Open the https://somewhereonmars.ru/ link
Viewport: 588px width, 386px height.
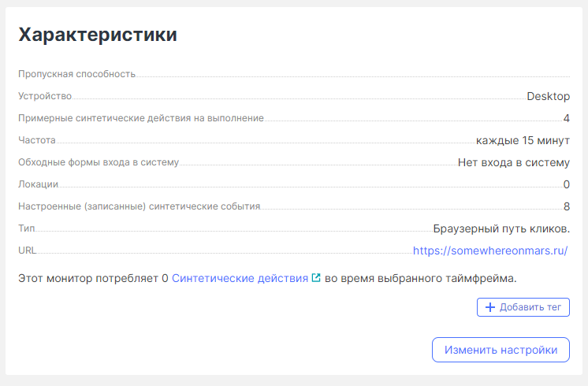coord(490,251)
